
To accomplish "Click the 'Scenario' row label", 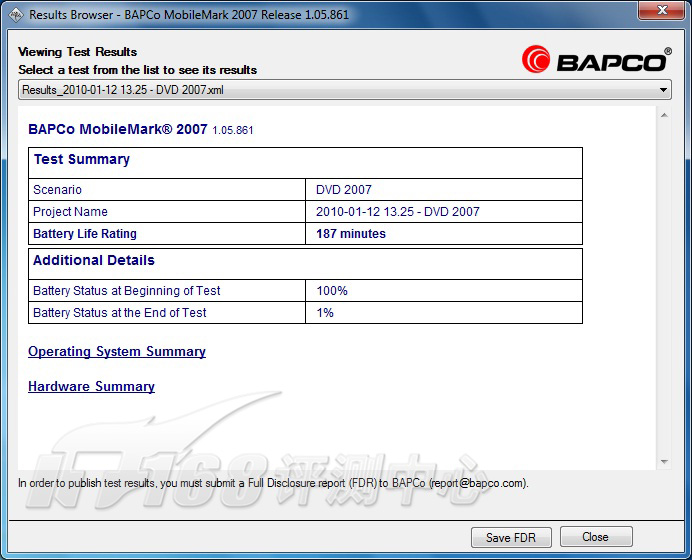I will [x=57, y=190].
